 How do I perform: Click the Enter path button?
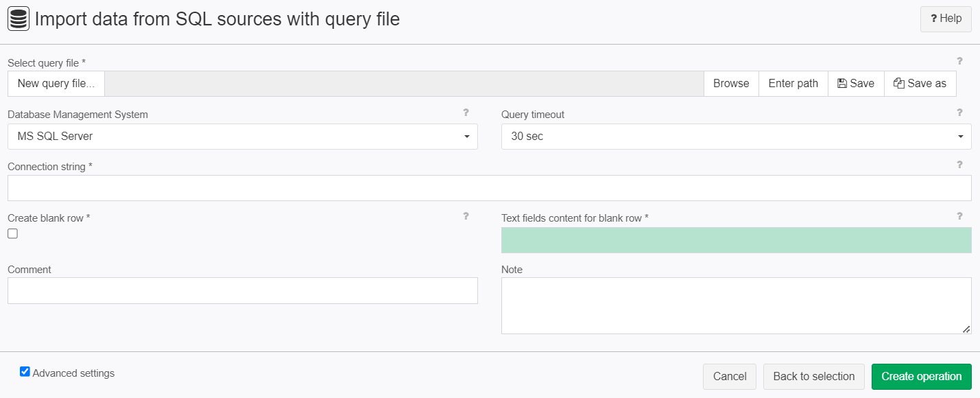coord(793,84)
